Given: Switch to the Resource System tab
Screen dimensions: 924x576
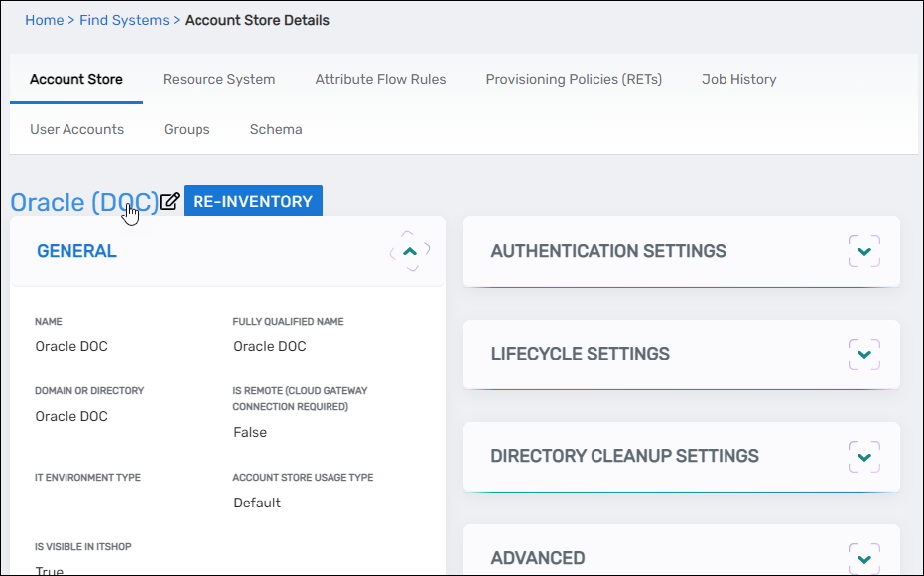Looking at the screenshot, I should coord(218,79).
